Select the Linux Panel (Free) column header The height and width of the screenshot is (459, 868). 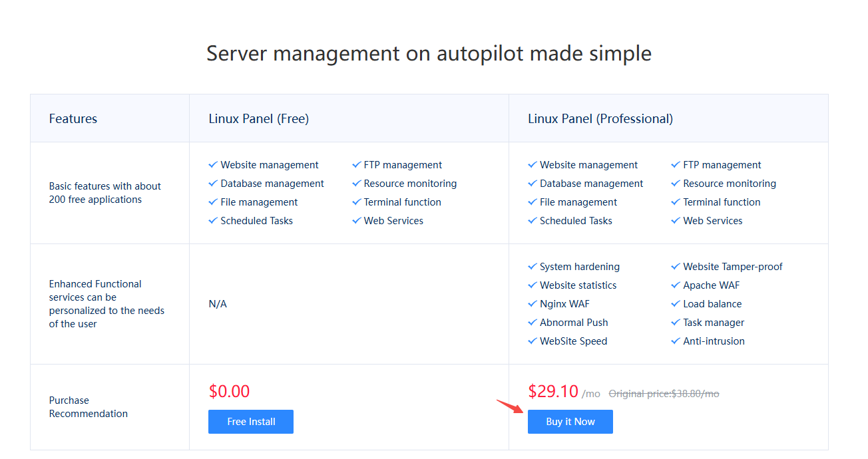pyautogui.click(x=258, y=119)
